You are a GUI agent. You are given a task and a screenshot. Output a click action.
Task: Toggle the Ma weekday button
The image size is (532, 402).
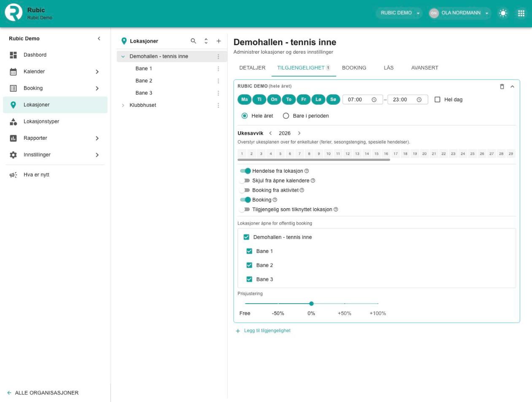point(245,100)
